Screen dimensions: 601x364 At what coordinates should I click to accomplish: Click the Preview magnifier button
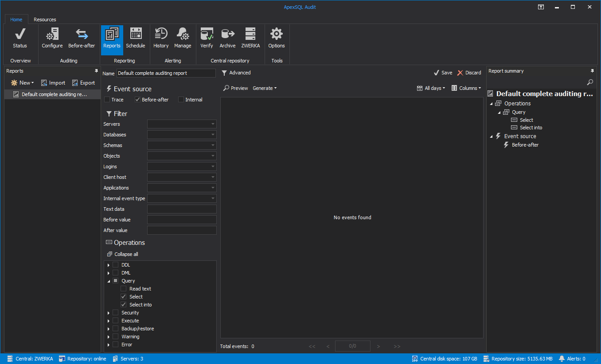coord(235,88)
